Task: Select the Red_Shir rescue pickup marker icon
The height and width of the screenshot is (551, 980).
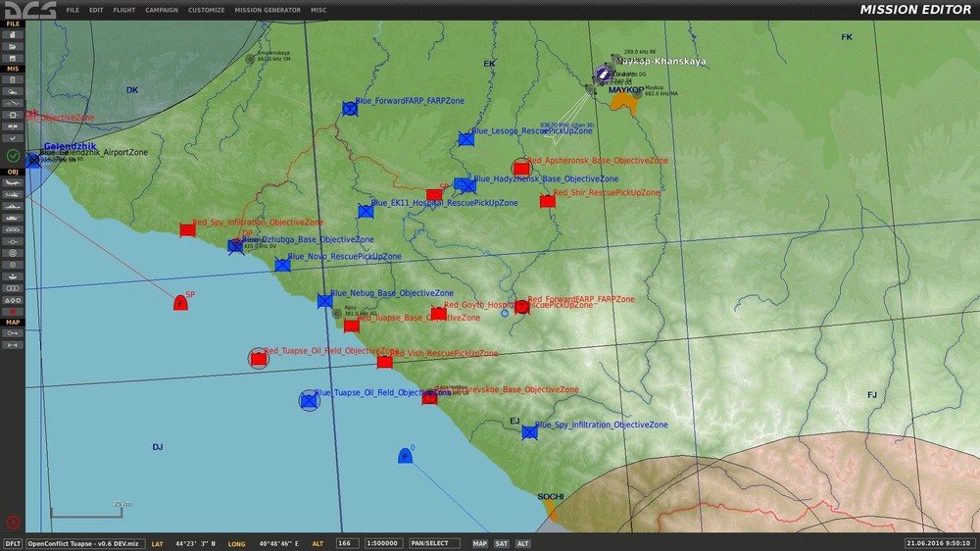Action: (548, 201)
